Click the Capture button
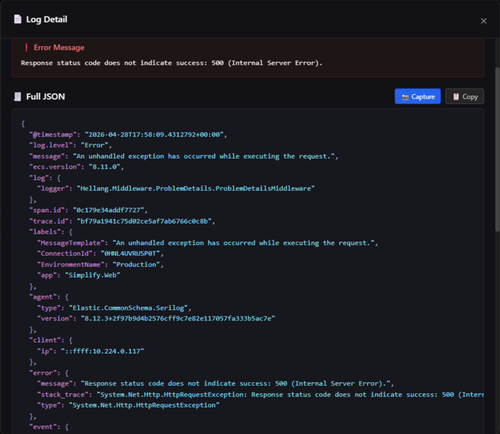 point(418,96)
